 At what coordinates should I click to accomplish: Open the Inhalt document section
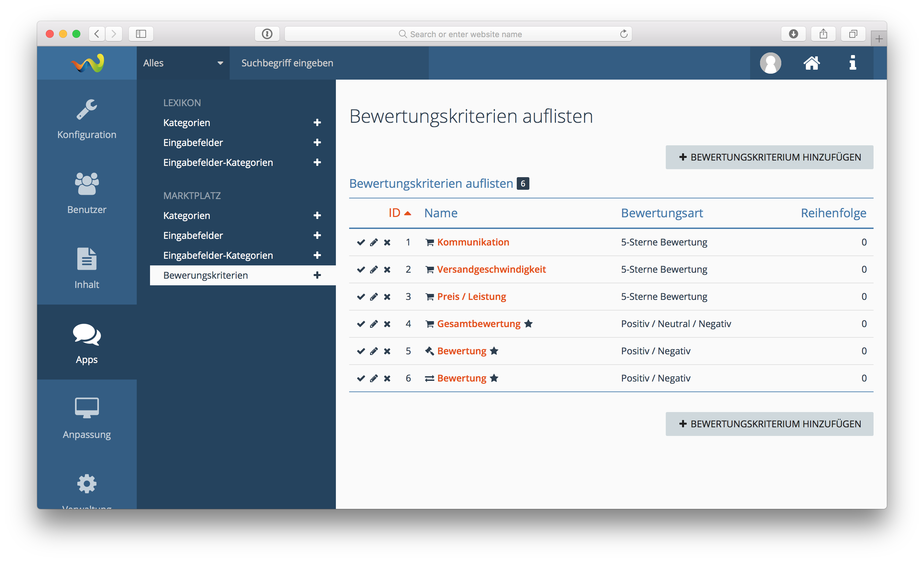87,268
